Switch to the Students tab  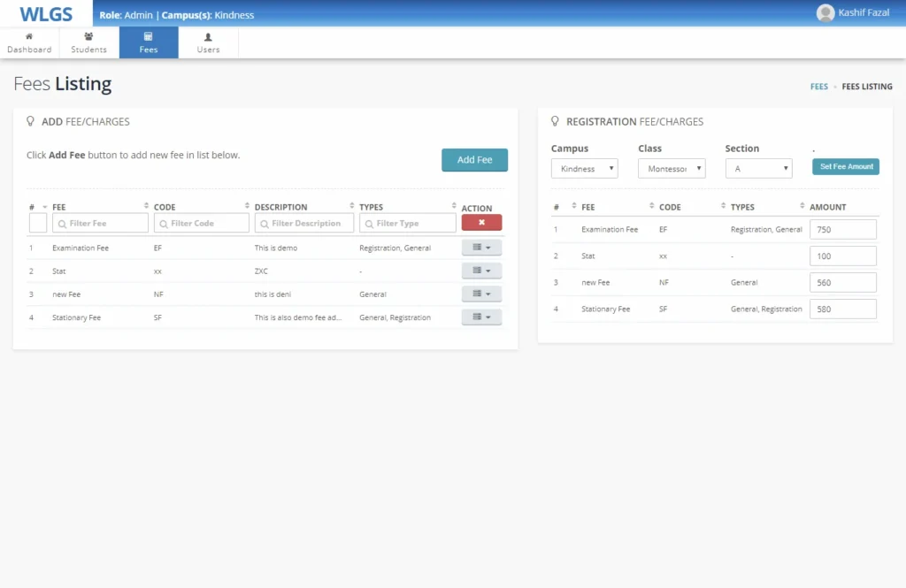tap(88, 43)
